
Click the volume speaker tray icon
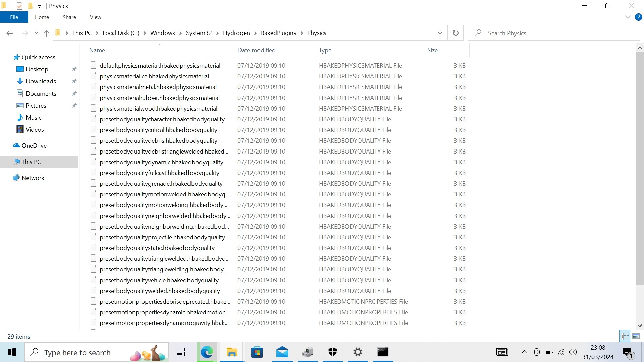coord(573,352)
